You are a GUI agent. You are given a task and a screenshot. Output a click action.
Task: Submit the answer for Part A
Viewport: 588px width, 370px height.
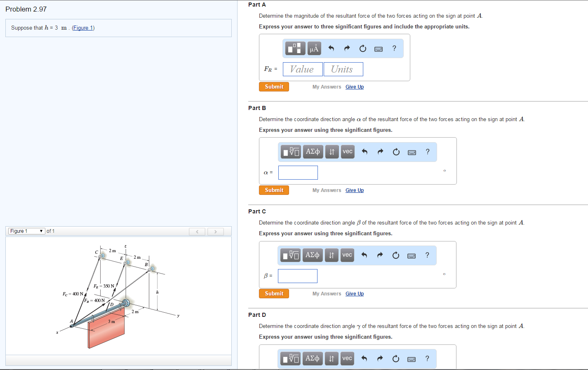pyautogui.click(x=273, y=87)
